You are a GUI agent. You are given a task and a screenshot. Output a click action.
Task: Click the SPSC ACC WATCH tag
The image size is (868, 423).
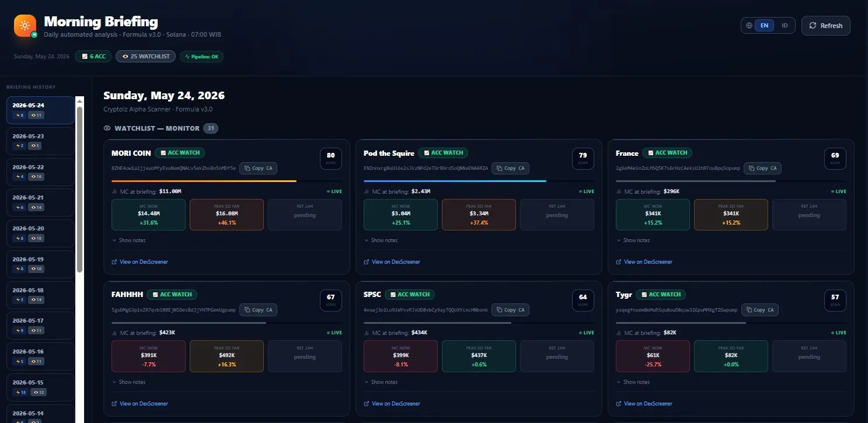click(410, 295)
